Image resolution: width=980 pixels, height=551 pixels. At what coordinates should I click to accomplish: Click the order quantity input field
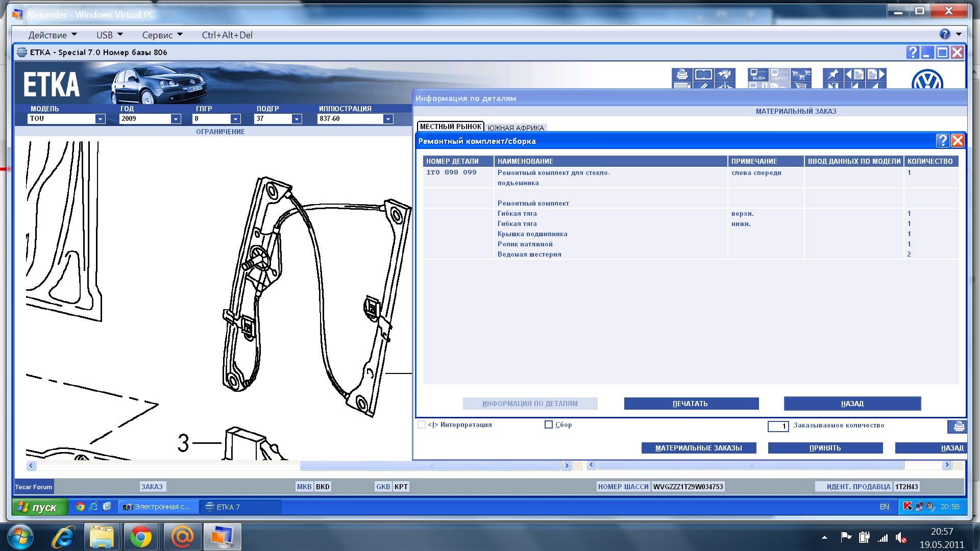pos(778,426)
